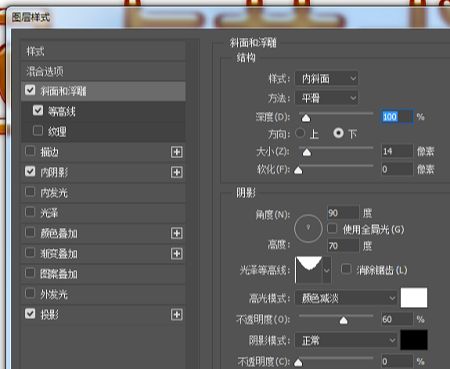
Task: Uncheck the 内阴影 checkbox
Action: point(30,171)
